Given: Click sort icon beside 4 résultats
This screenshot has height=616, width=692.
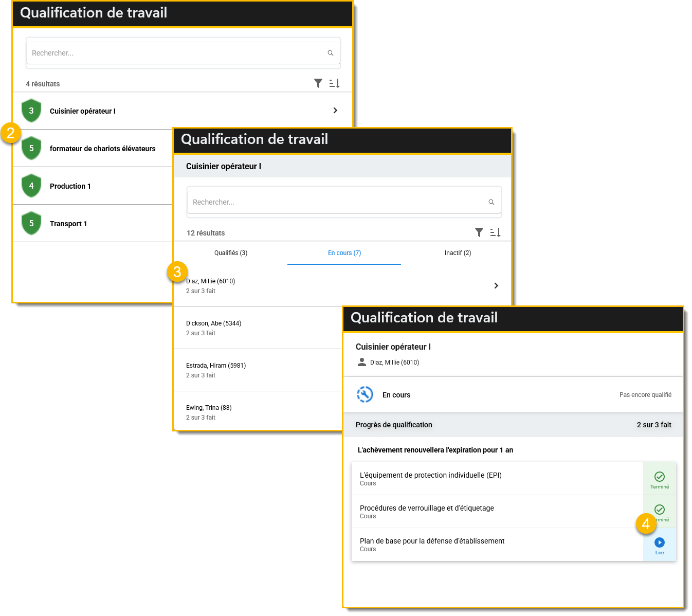Looking at the screenshot, I should pos(334,83).
